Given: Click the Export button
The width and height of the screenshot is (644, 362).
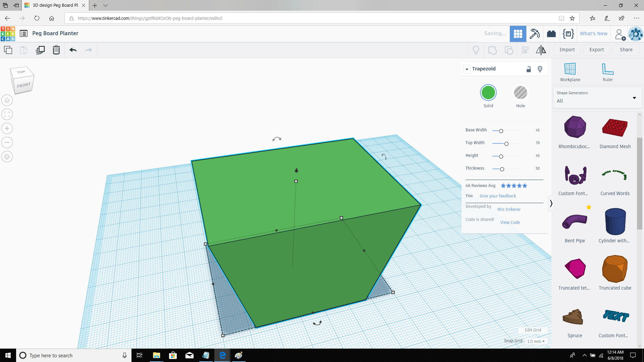Looking at the screenshot, I should click(x=596, y=50).
